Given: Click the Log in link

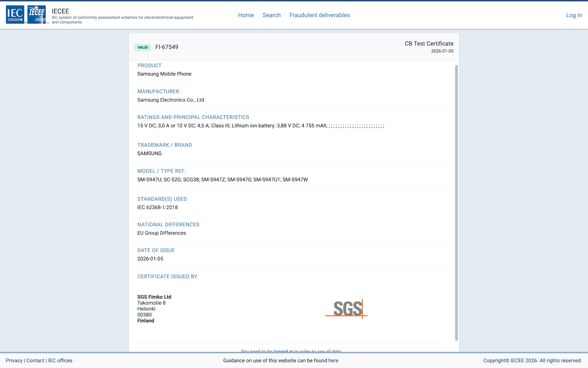Looking at the screenshot, I should coord(574,15).
